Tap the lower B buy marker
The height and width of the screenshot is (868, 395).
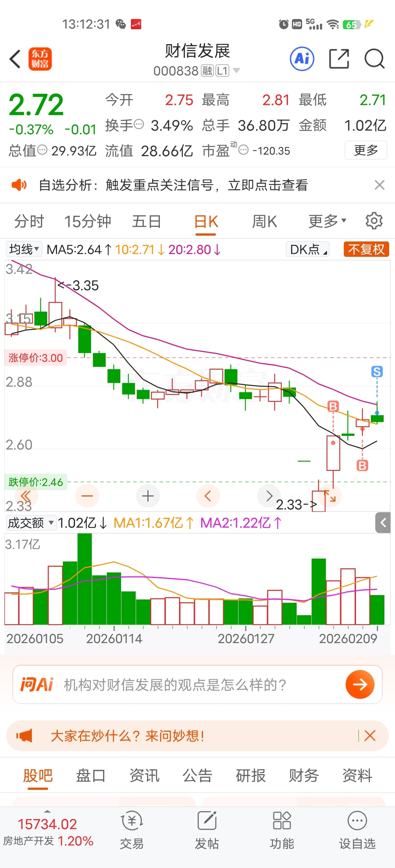(x=362, y=465)
